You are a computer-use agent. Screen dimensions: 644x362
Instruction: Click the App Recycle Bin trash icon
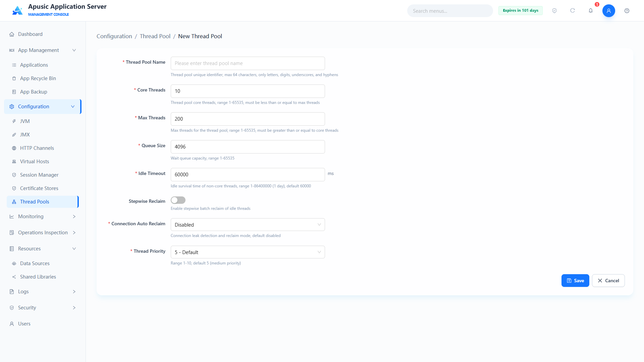pyautogui.click(x=14, y=78)
